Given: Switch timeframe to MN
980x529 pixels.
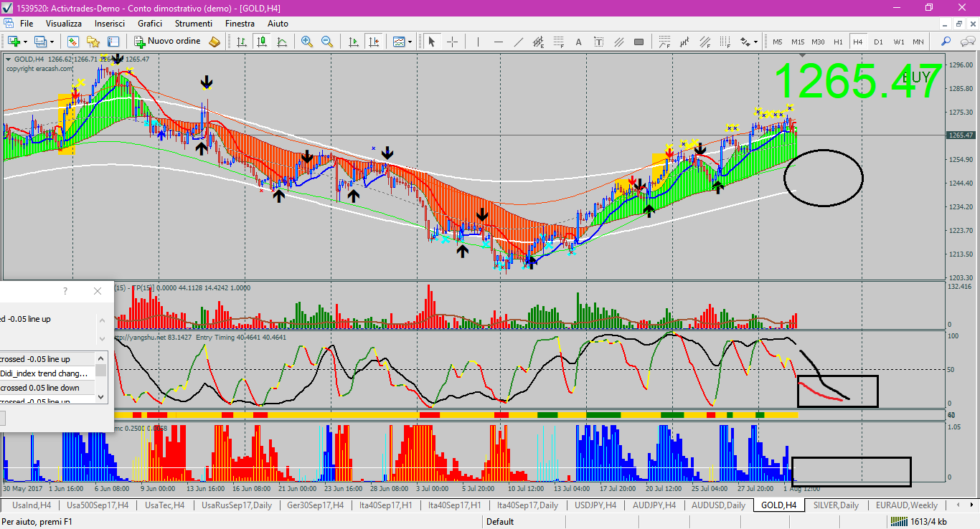Looking at the screenshot, I should click(918, 42).
